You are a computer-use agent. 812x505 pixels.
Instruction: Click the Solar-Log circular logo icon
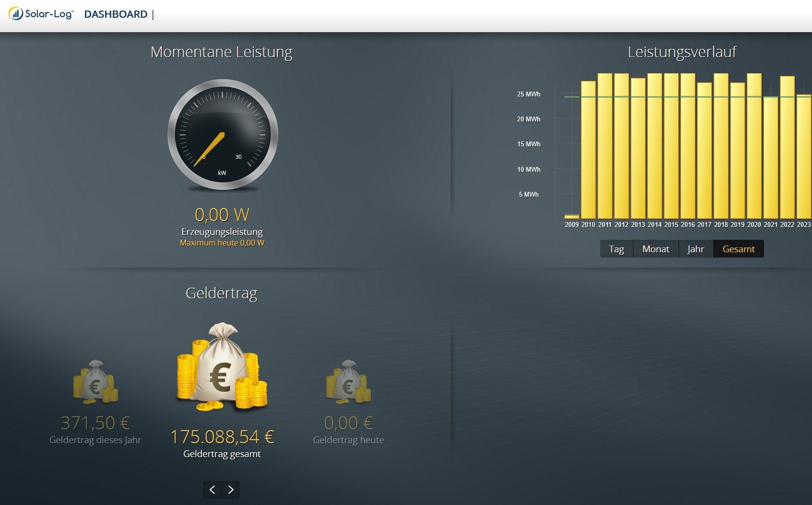(x=16, y=13)
